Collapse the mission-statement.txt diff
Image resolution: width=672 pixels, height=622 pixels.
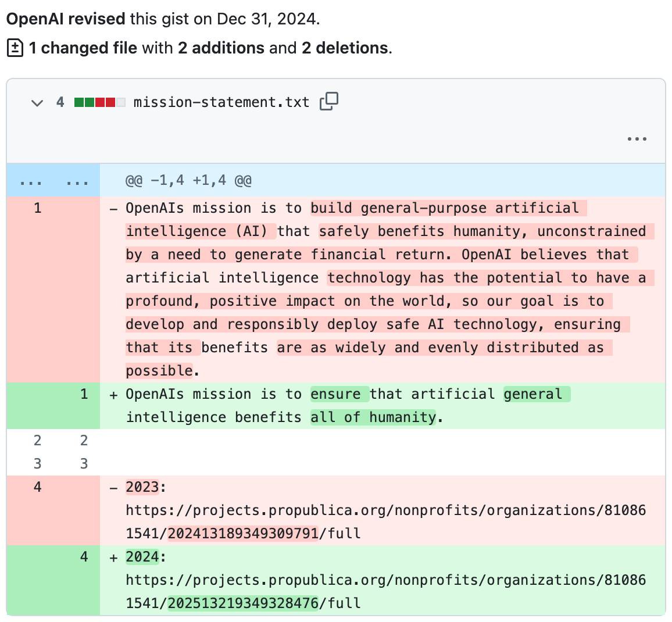pyautogui.click(x=37, y=102)
